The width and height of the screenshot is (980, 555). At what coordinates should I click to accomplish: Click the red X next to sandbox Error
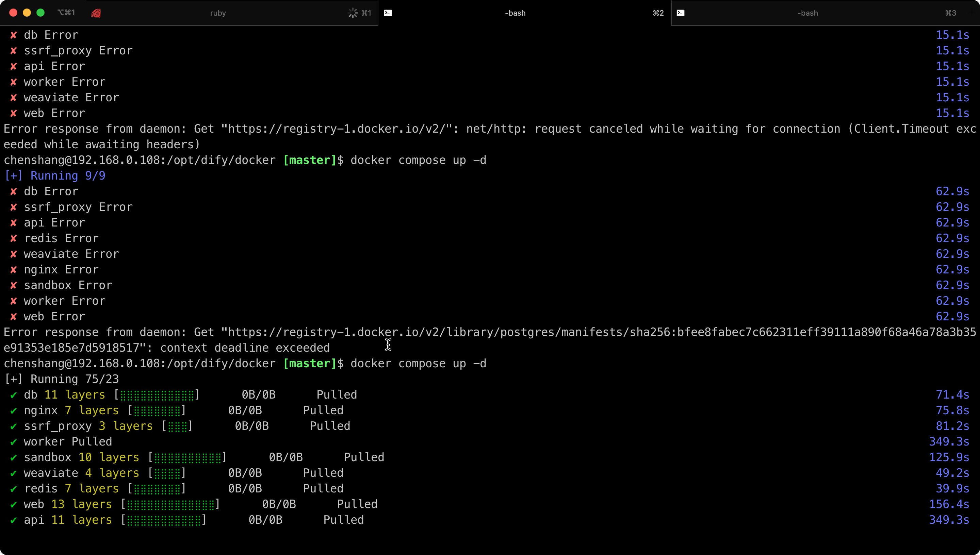(x=14, y=286)
